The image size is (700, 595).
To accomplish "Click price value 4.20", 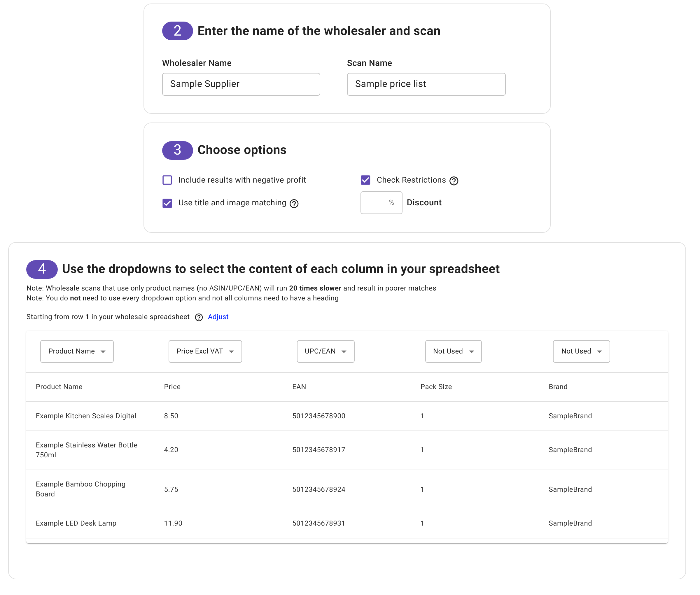I will coord(171,450).
